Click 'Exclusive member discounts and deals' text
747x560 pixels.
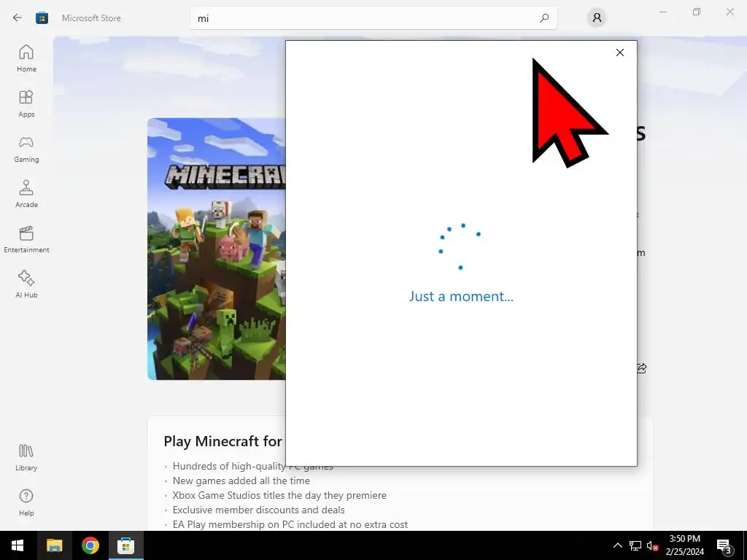pyautogui.click(x=258, y=510)
